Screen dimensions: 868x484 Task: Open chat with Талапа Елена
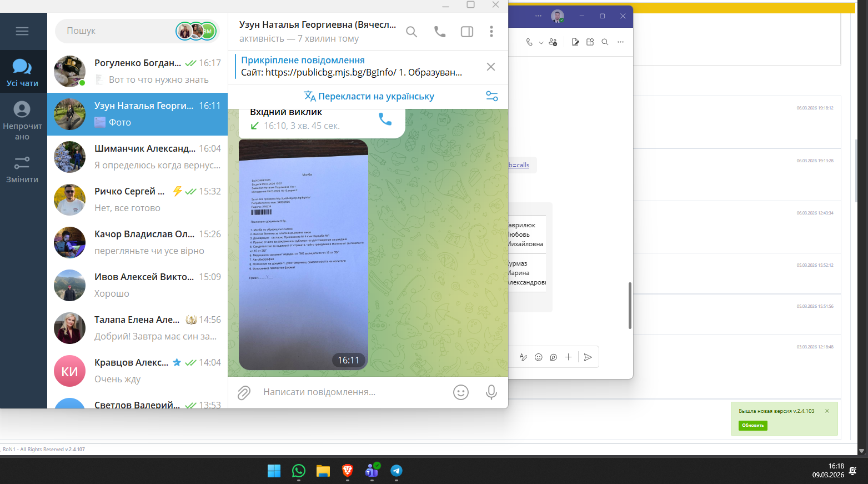[138, 328]
